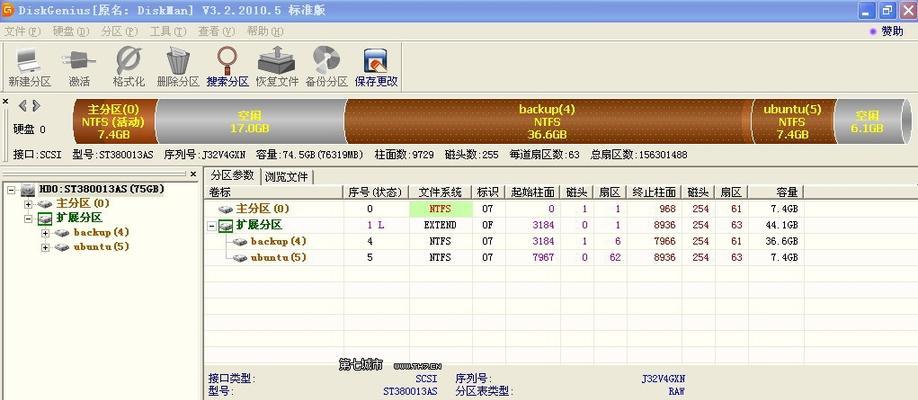Screen dimensions: 918x400
Task: Select the 主分区(0) row in partition table
Action: point(504,209)
